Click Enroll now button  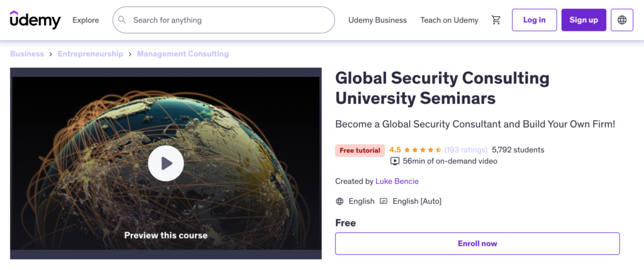click(x=477, y=244)
